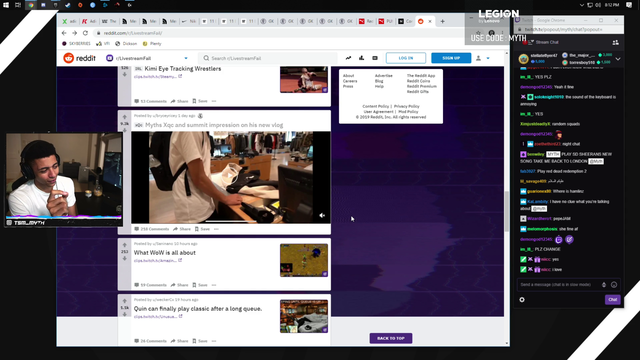
Task: Upvote the Quin classic queue post
Action: (x=124, y=301)
